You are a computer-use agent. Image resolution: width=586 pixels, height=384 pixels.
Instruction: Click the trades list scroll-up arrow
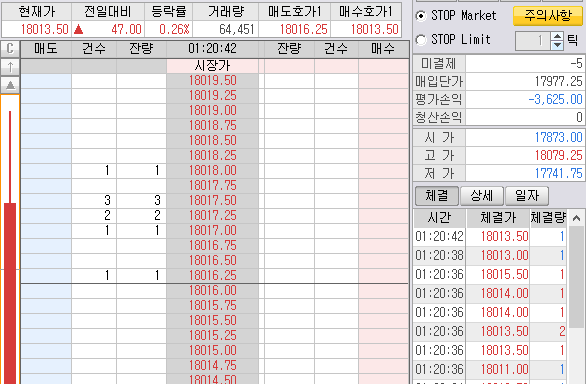pos(576,218)
